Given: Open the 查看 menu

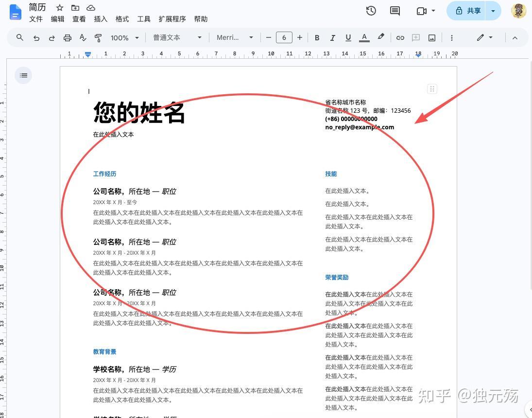Looking at the screenshot, I should click(x=79, y=19).
